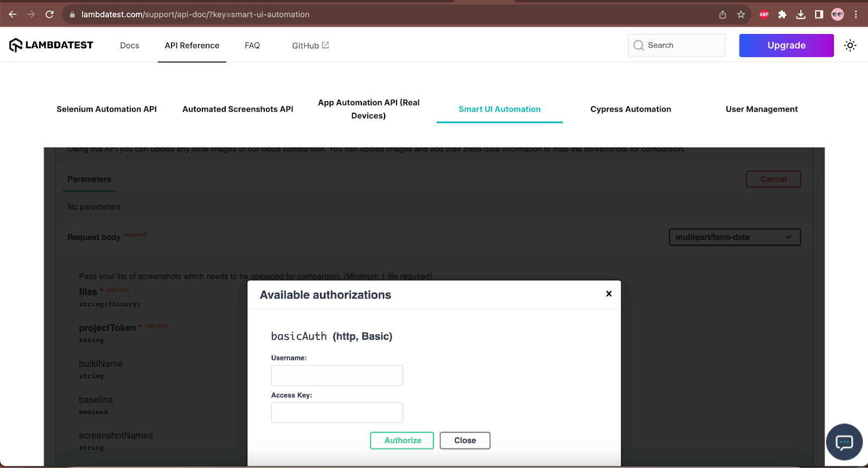The width and height of the screenshot is (868, 468).
Task: Select the Selenium Automation API tab
Action: coord(106,109)
